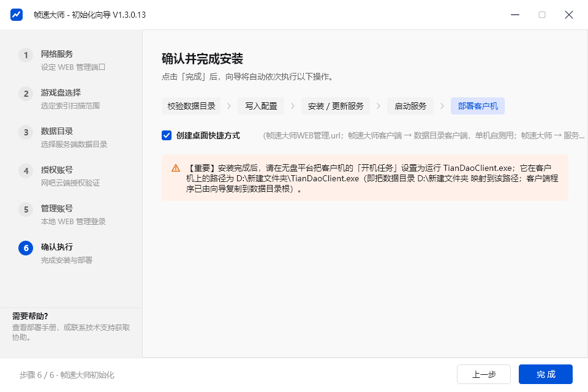
Task: Click the 查看部署手册 help description text
Action: click(71, 333)
